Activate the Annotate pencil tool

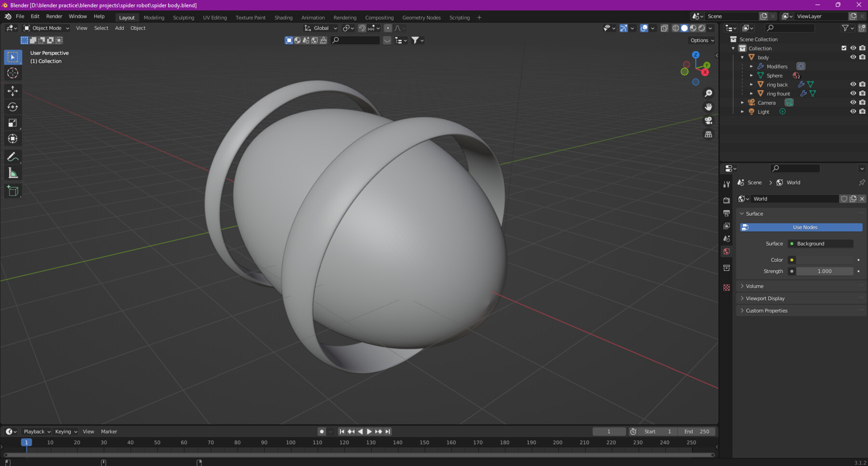pyautogui.click(x=13, y=157)
